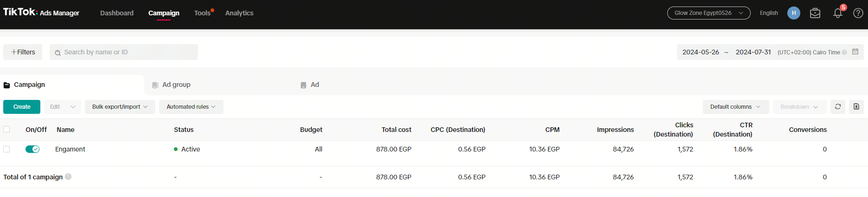Expand the Bulk export/import menu
This screenshot has width=868, height=197.
pos(120,107)
